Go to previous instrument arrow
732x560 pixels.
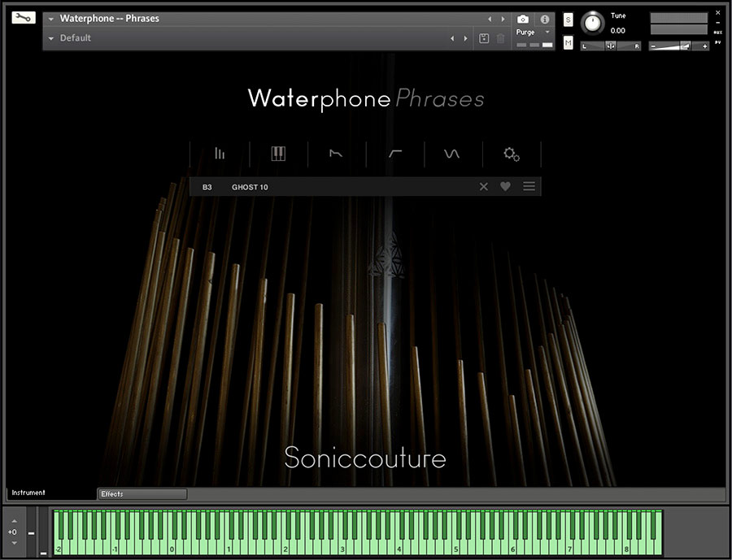point(490,20)
